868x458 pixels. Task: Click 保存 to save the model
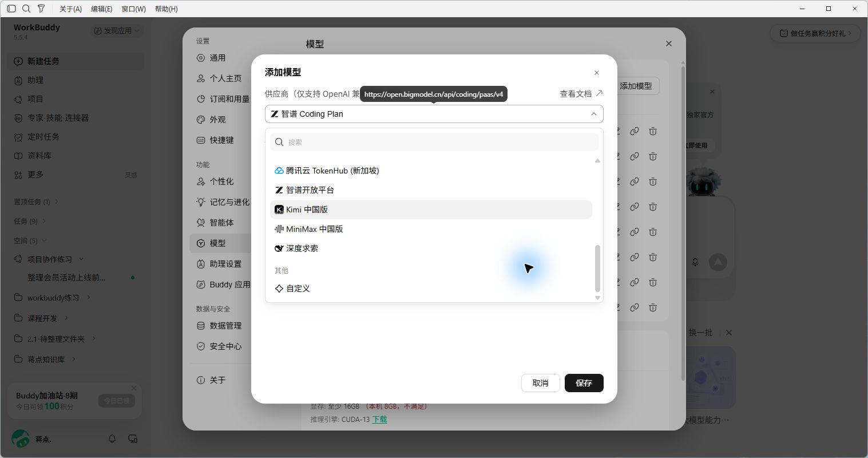point(584,383)
